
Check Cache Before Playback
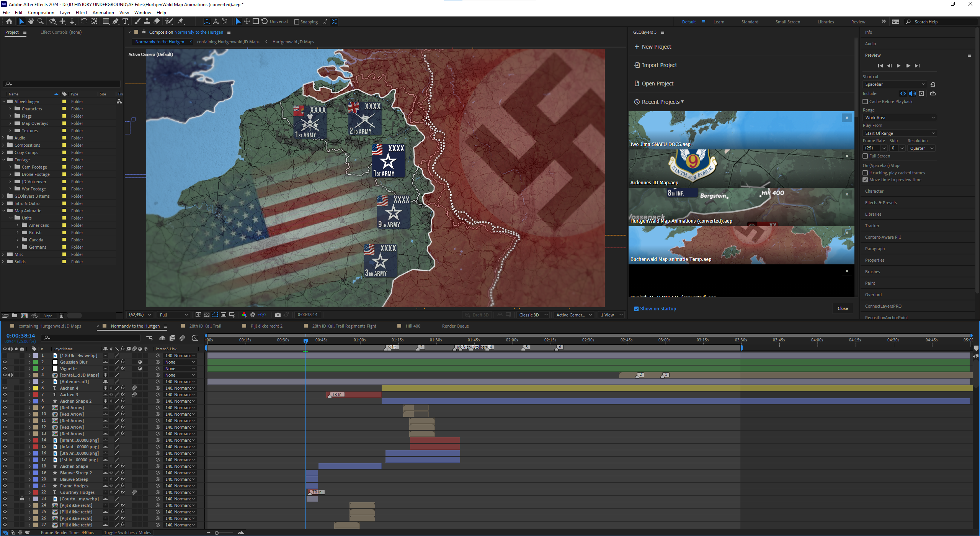(x=865, y=102)
